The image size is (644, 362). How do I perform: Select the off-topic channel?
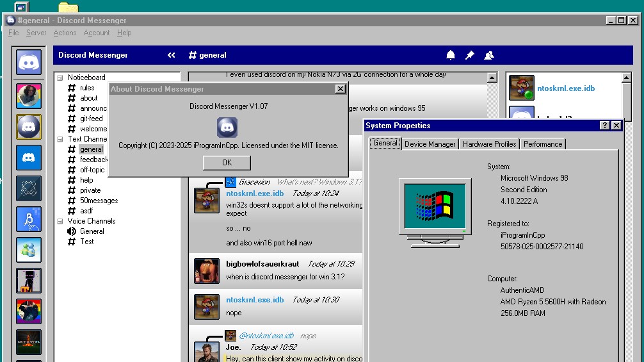tap(92, 170)
